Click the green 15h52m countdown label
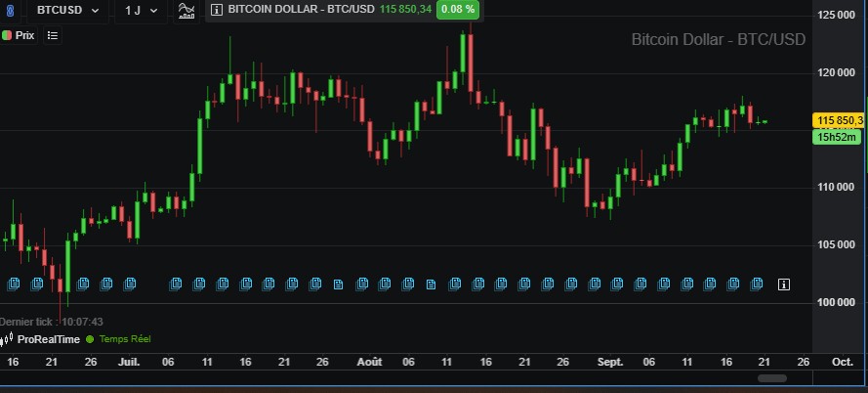868x393 pixels. pyautogui.click(x=837, y=138)
